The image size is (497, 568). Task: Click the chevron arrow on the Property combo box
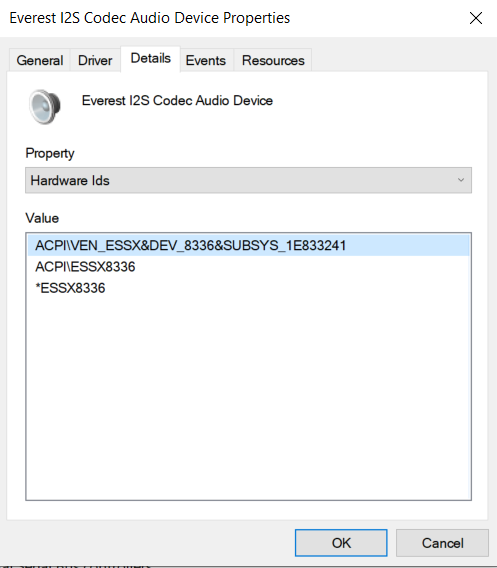(461, 180)
